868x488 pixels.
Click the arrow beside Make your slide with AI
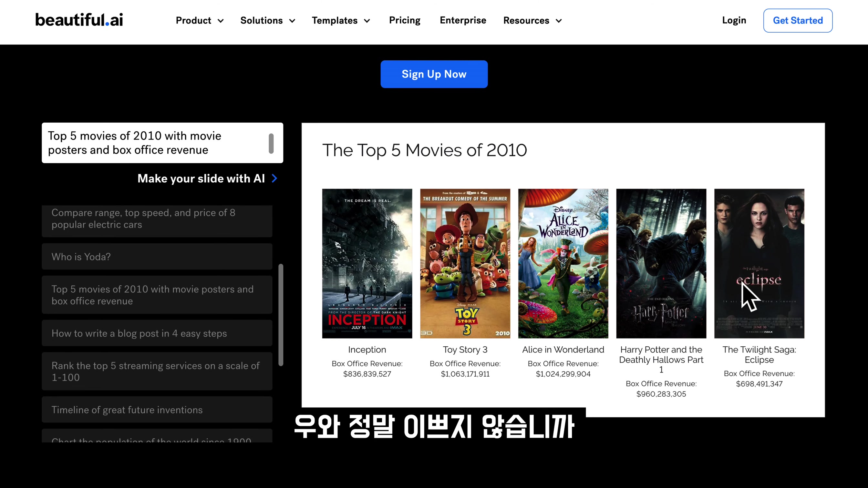click(274, 178)
